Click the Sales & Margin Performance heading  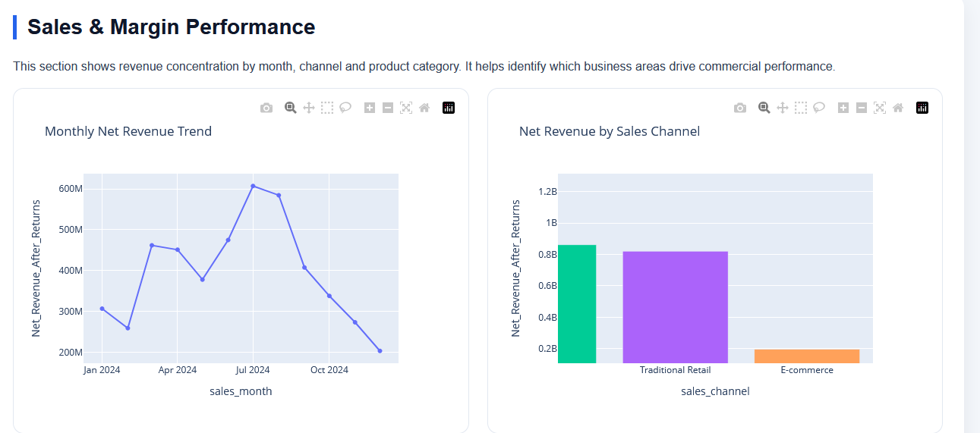tap(172, 27)
